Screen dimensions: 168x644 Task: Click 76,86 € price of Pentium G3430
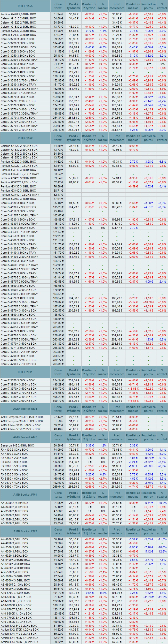[x=58, y=186]
